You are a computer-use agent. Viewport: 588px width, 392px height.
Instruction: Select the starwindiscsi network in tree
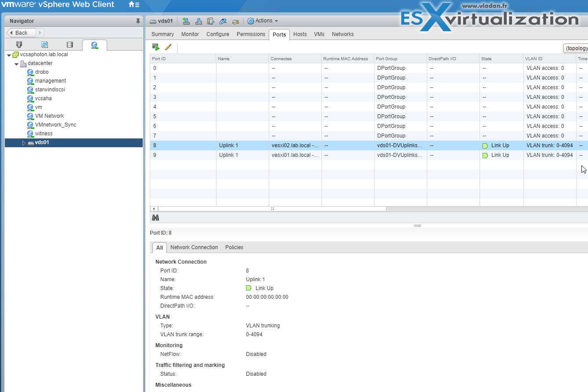[50, 90]
